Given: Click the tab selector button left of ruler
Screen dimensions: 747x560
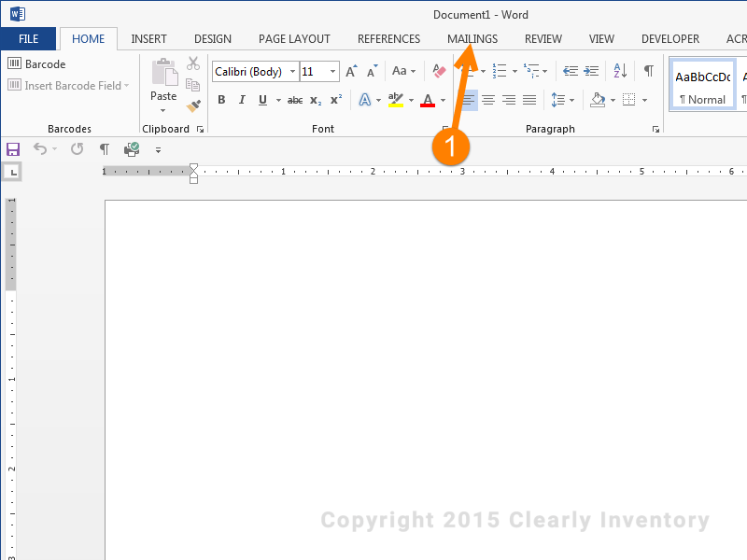Looking at the screenshot, I should click(x=13, y=172).
